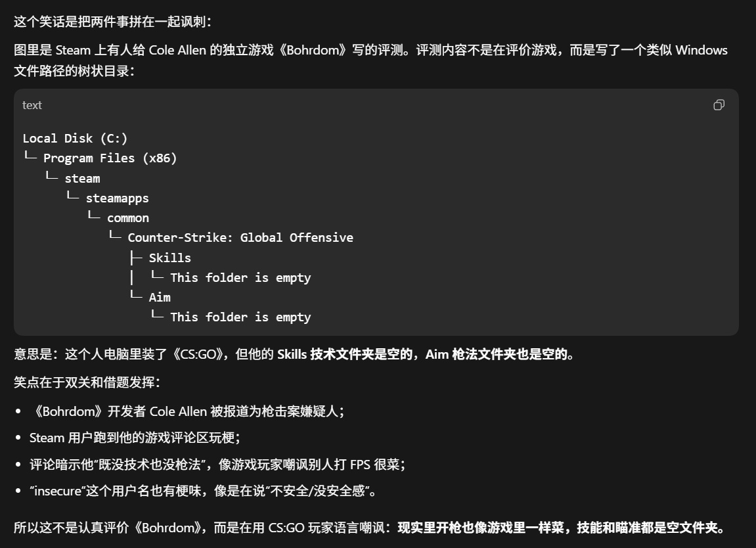Click the "common" folder line
The image size is (756, 548).
click(128, 217)
